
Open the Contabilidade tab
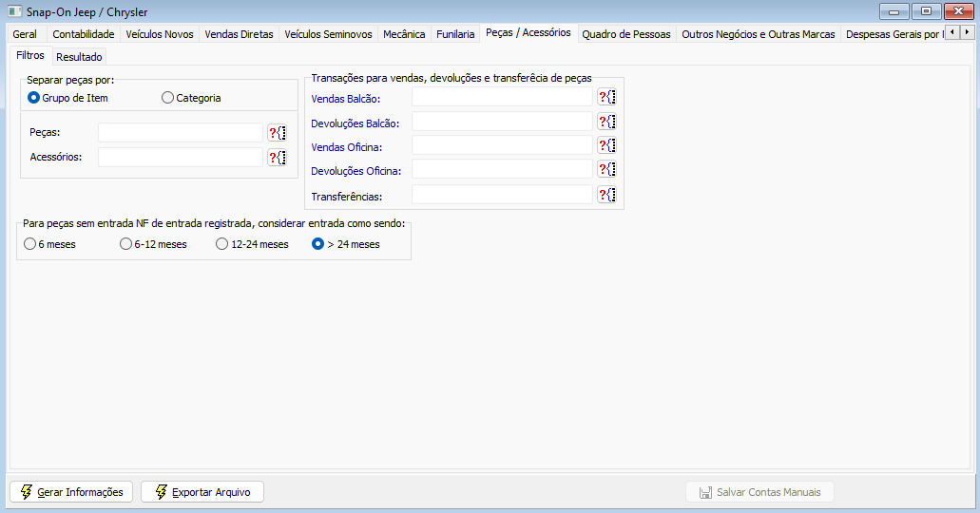pyautogui.click(x=84, y=34)
